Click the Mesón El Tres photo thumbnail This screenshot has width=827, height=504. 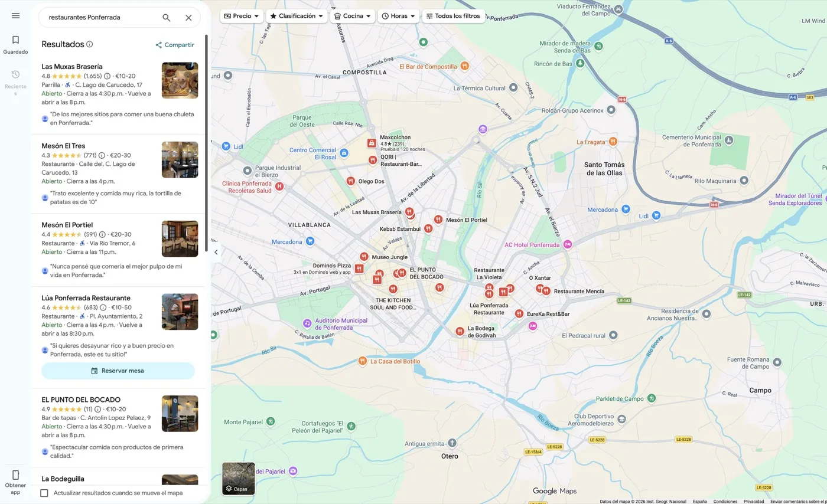(180, 160)
